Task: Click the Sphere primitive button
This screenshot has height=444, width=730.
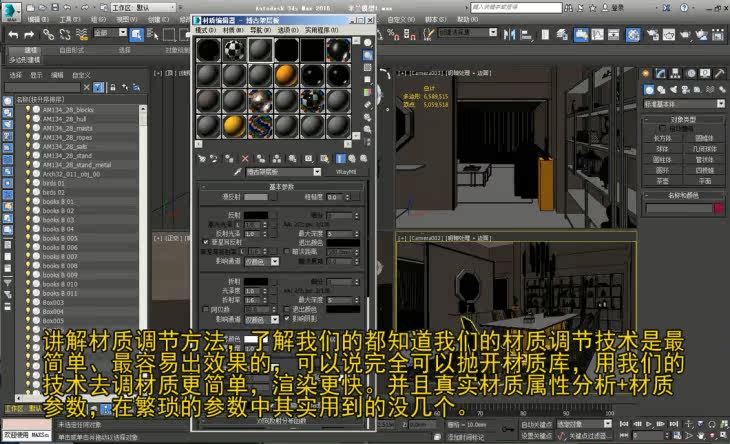Action: click(662, 149)
